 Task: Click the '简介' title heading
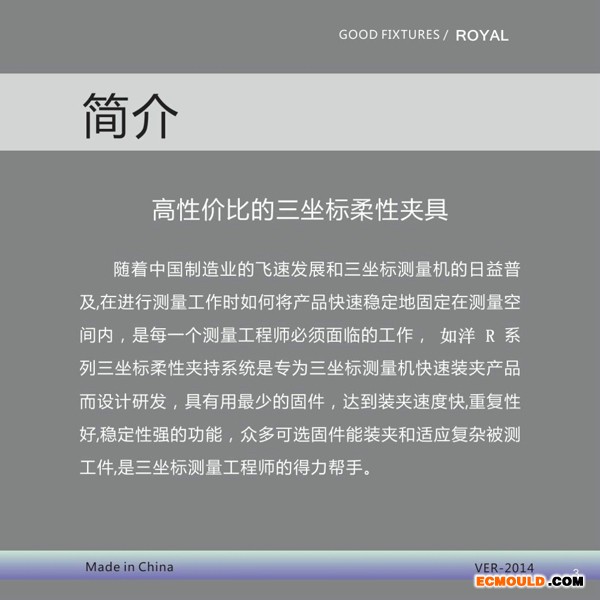(x=130, y=116)
